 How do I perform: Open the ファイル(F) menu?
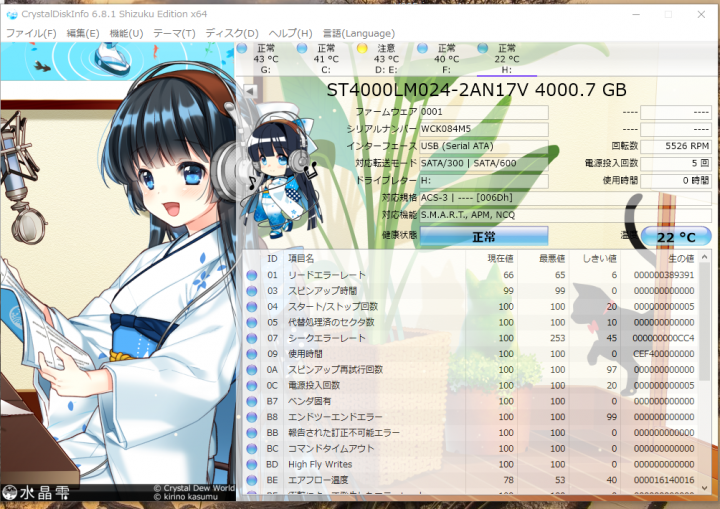click(31, 34)
